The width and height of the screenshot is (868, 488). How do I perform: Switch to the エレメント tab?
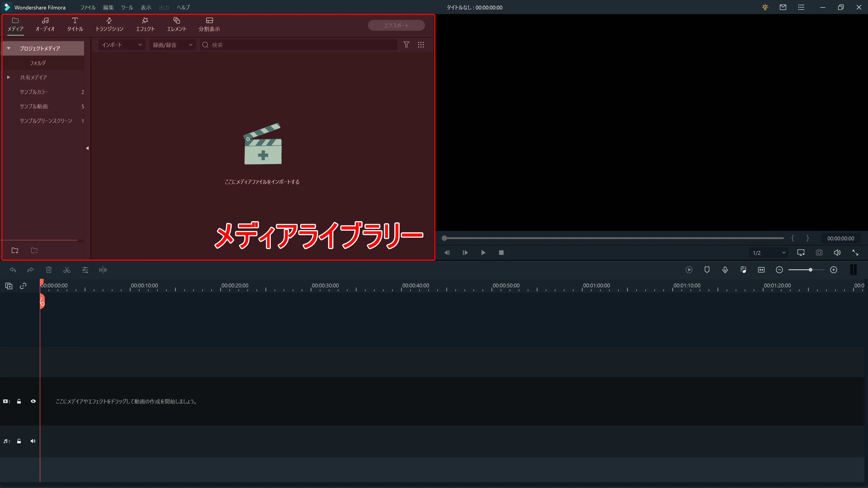pyautogui.click(x=177, y=25)
